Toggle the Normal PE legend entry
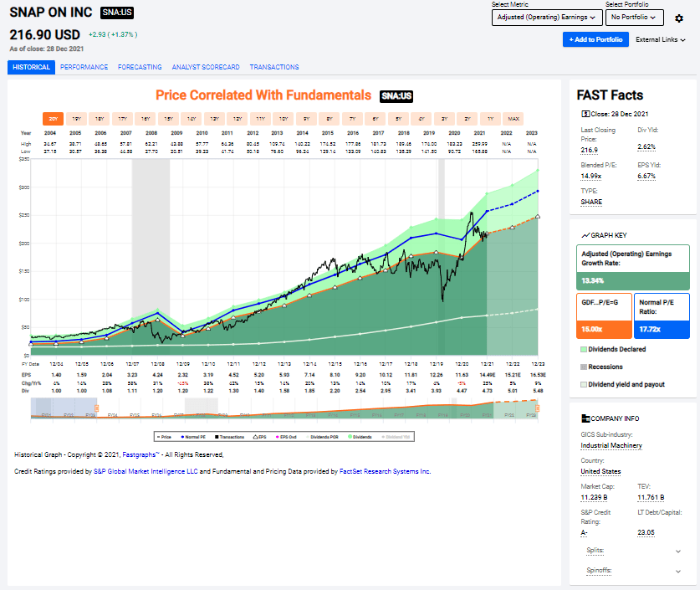Viewport: 700px width, 590px height. tap(193, 437)
